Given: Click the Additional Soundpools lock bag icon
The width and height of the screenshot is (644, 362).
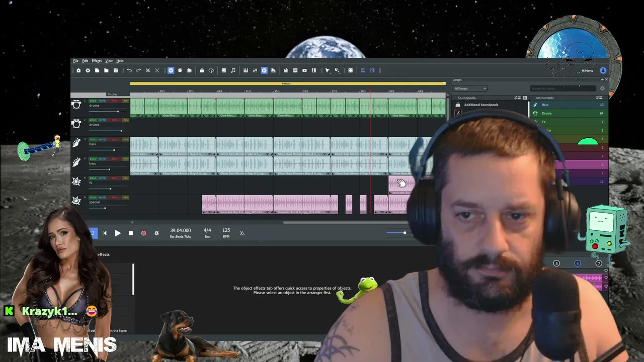Looking at the screenshot, I should click(458, 105).
